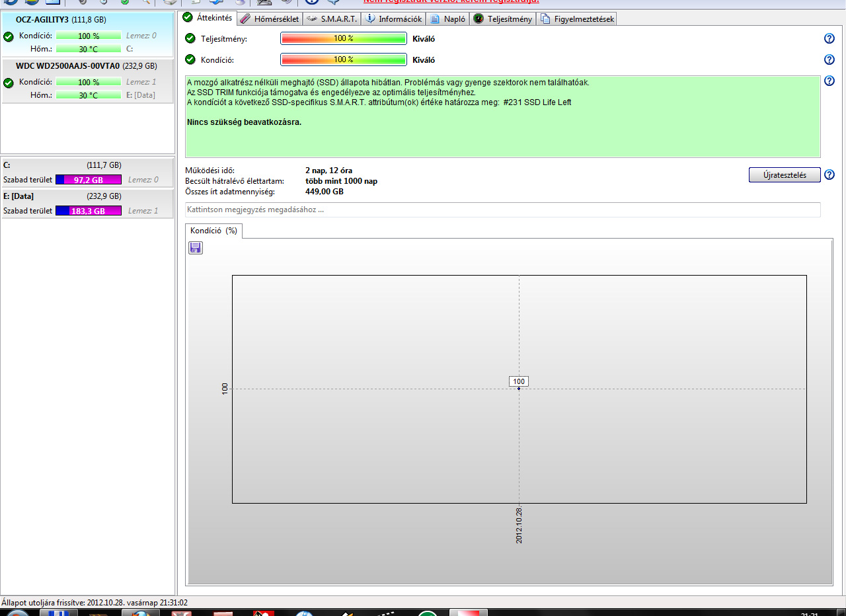846x616 pixels.
Task: Click status check icon of WDC WD2500AAJS drive
Action: pos(8,83)
